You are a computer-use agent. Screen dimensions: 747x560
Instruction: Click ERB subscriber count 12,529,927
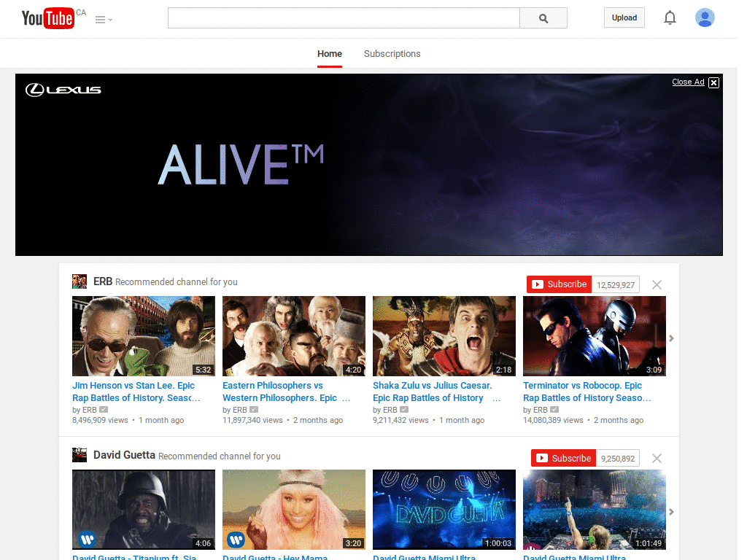tap(616, 285)
